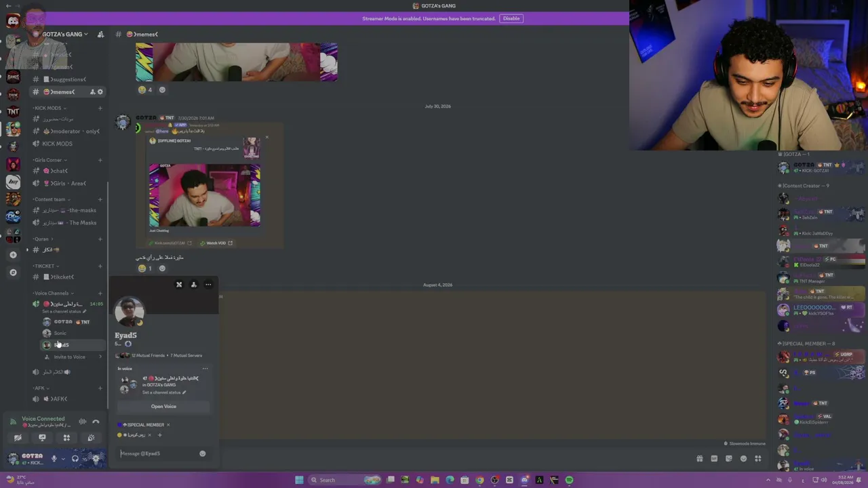The image size is (868, 488).
Task: Open Discover servers compass icon
Action: point(13,272)
